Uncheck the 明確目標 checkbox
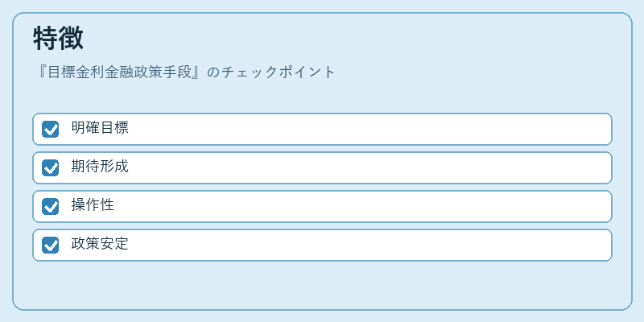644x322 pixels. (x=50, y=129)
